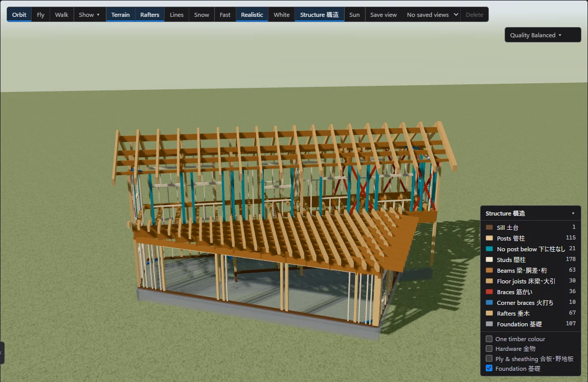This screenshot has height=382, width=588.
Task: Select the Sill 土台 legend label
Action: pyautogui.click(x=507, y=227)
